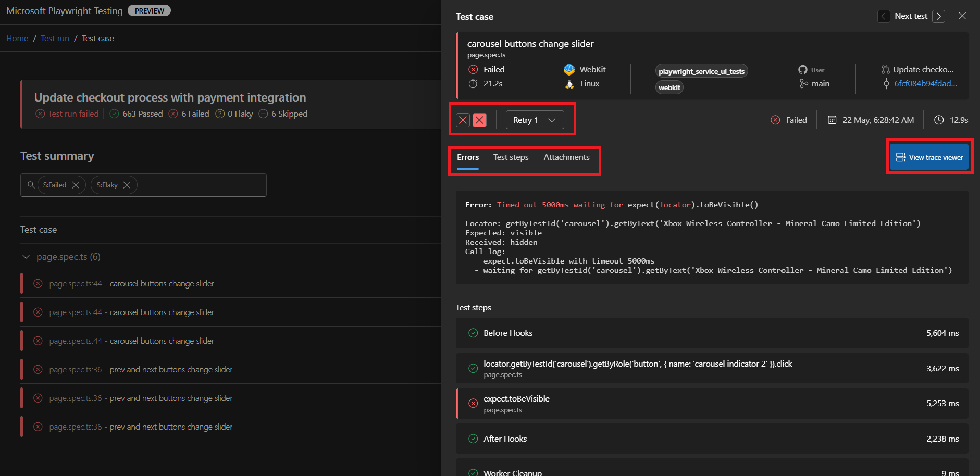The image size is (980, 476).
Task: Select the first carousel buttons change slider failure
Action: pos(131,283)
